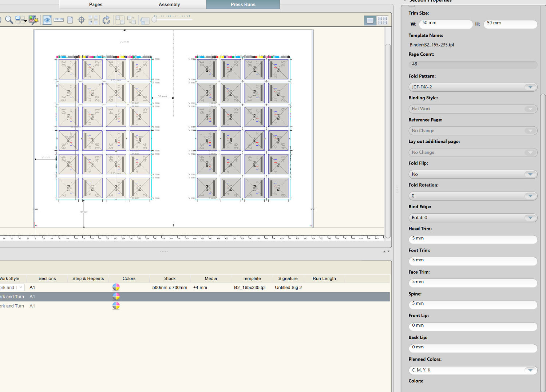Click the Trim Size height field
This screenshot has height=392, width=546.
point(510,24)
